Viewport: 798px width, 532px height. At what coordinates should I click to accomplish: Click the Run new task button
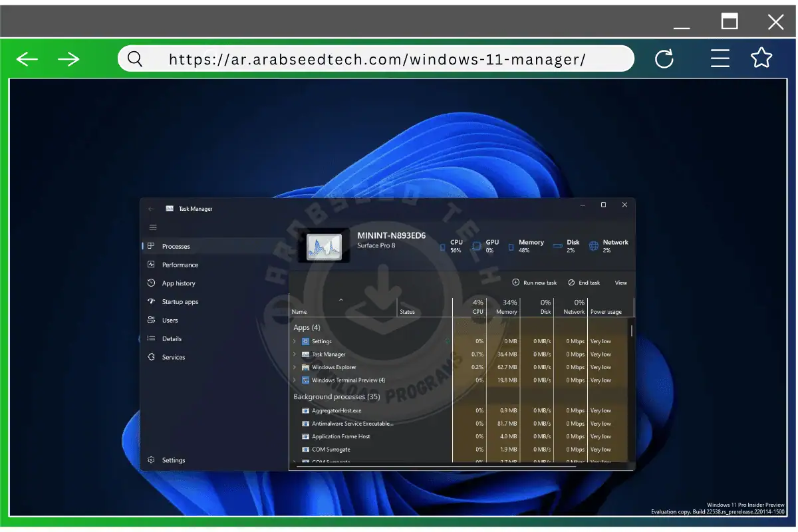(535, 283)
